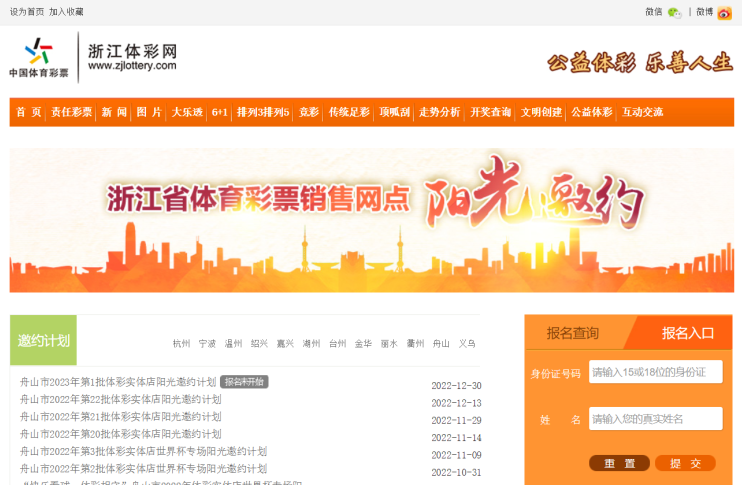The width and height of the screenshot is (742, 485).
Task: Open 开奖查询 menu item
Action: [x=490, y=112]
